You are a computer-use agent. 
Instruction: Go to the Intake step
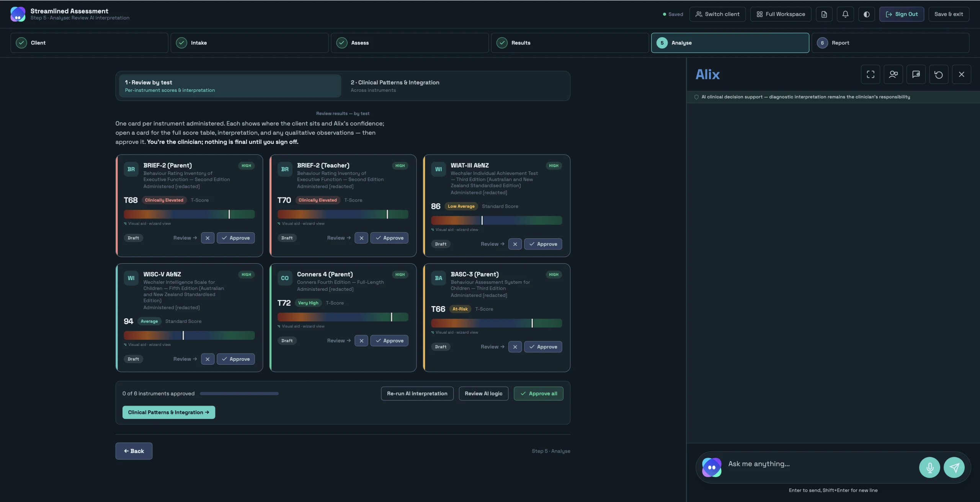pos(249,43)
